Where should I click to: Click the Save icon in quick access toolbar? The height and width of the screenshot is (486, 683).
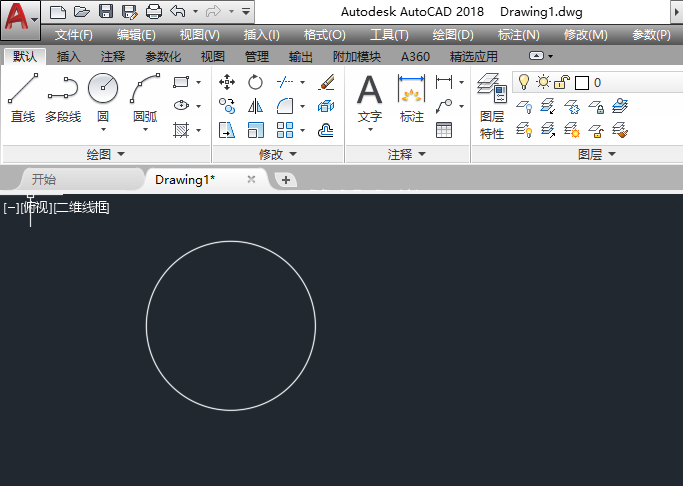106,12
